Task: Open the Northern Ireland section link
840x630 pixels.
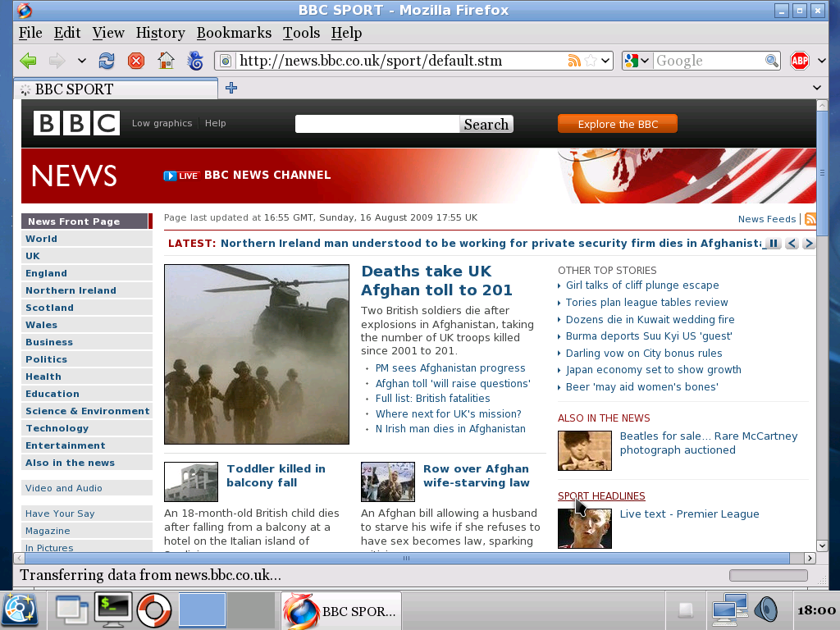Action: 71,290
